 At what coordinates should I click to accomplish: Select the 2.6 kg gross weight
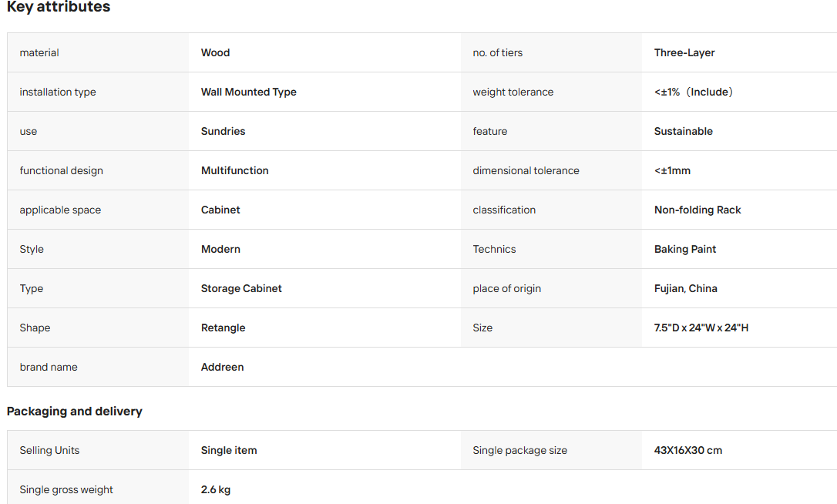(216, 489)
